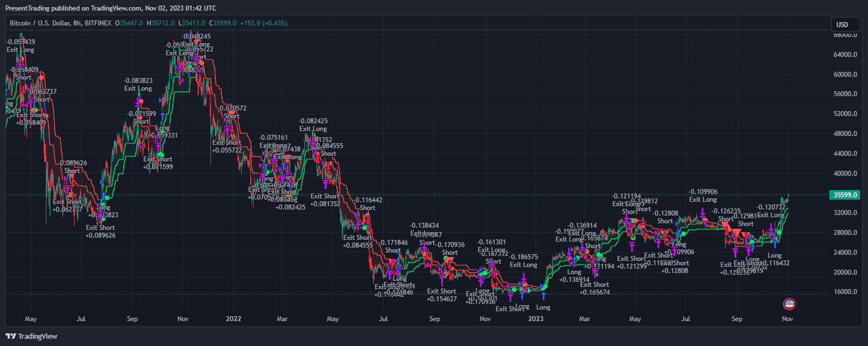Click the Exit Short +0.084555 label

(357, 242)
